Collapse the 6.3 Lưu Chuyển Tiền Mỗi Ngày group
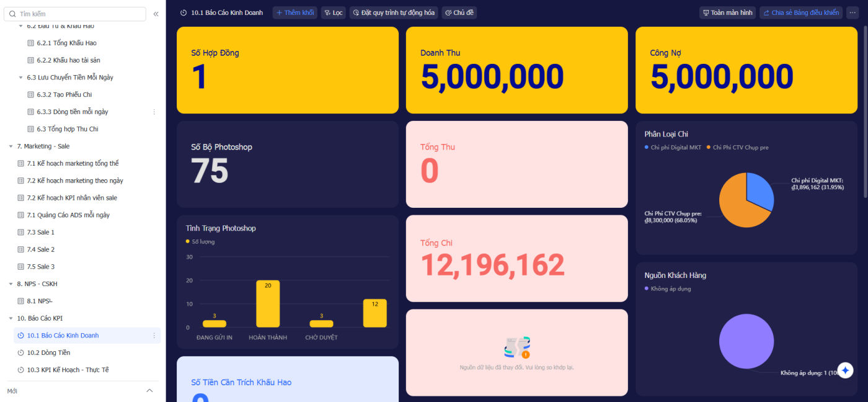Viewport: 868px width, 402px height. (x=20, y=78)
